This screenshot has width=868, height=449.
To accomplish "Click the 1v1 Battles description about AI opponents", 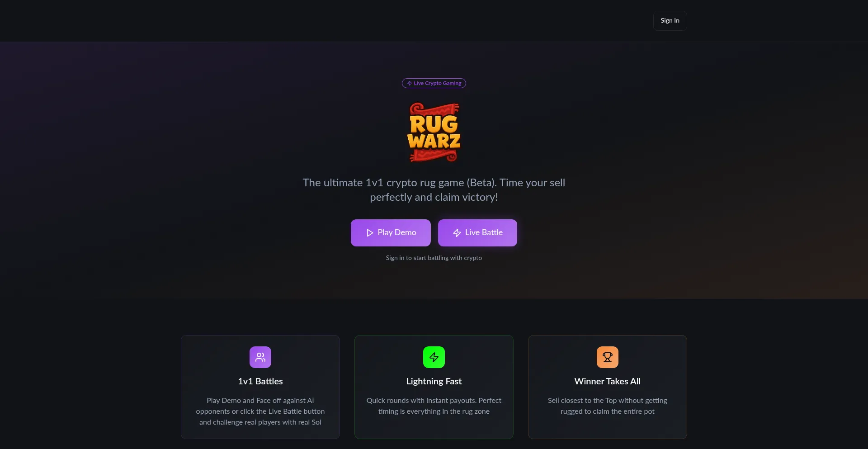I will pos(260,411).
